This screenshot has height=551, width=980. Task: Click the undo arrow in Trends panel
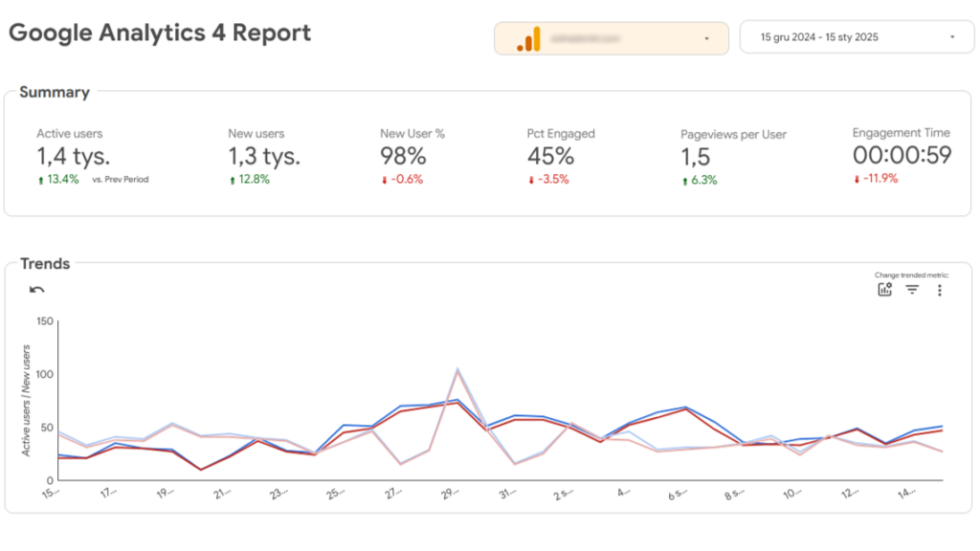coord(37,290)
